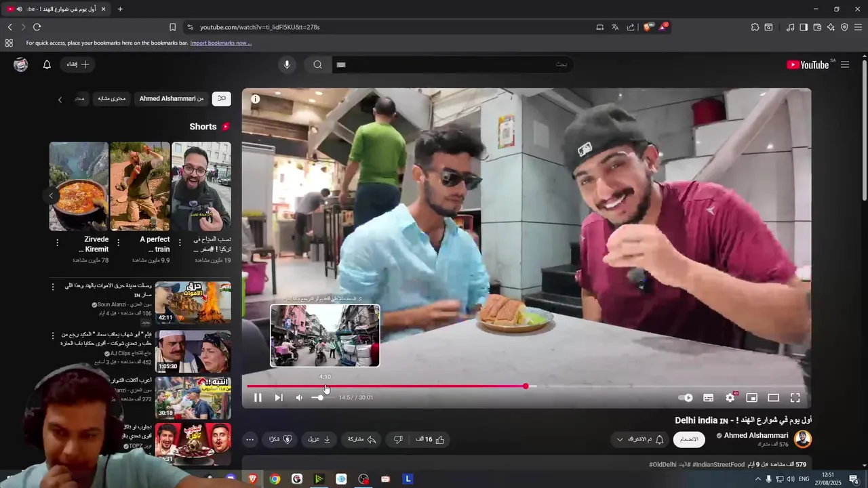The height and width of the screenshot is (488, 868).
Task: Click 'Import bookmarks now' link
Action: tap(220, 43)
